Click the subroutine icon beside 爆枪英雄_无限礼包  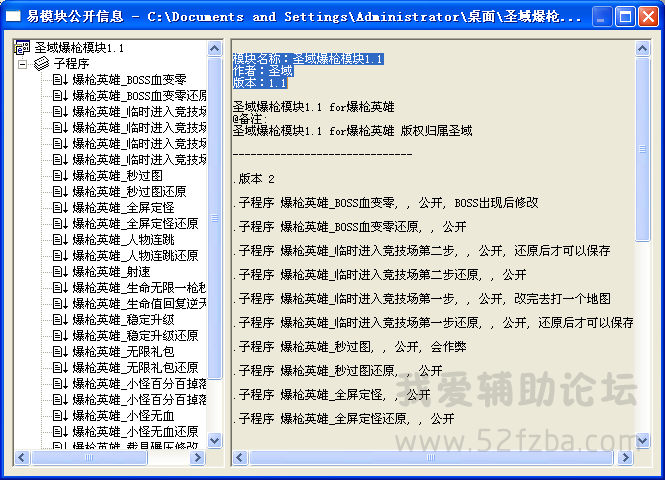point(60,352)
